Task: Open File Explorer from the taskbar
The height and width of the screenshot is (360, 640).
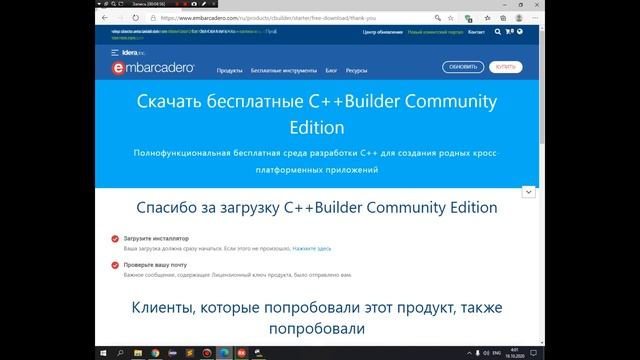Action: tap(138, 353)
